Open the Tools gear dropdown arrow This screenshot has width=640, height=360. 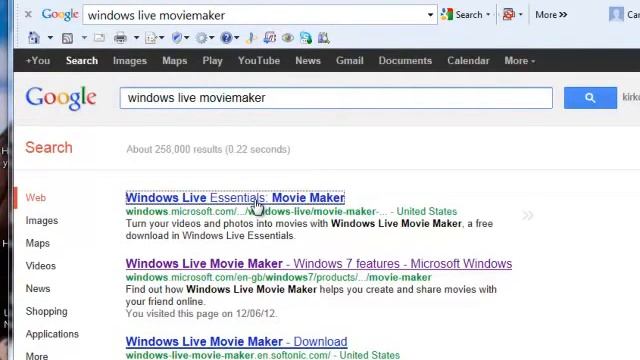click(x=212, y=38)
